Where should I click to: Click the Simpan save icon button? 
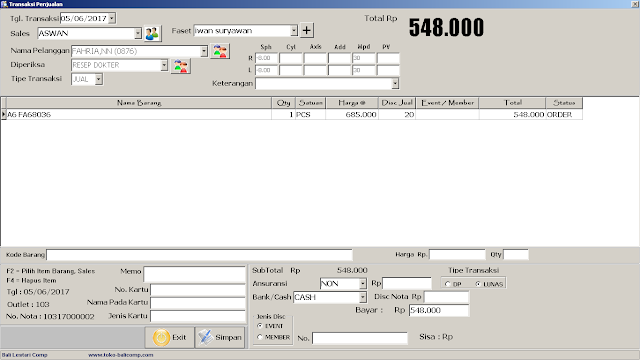220,338
